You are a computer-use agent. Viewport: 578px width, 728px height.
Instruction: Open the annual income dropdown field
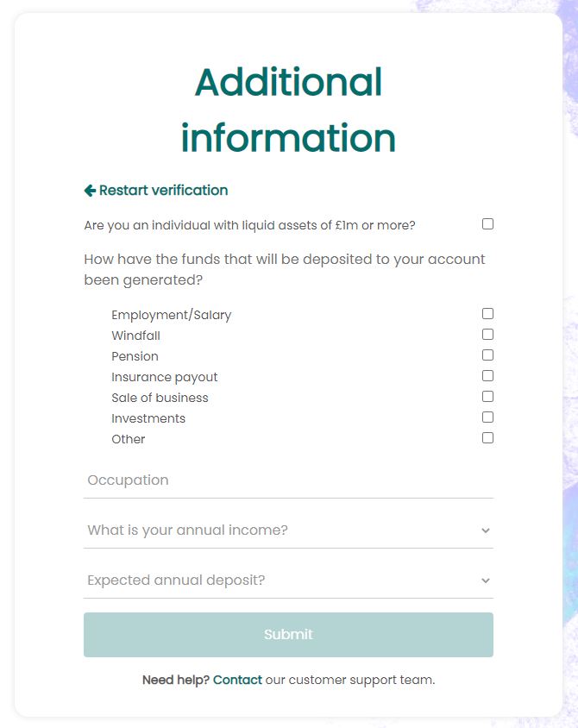tap(288, 530)
